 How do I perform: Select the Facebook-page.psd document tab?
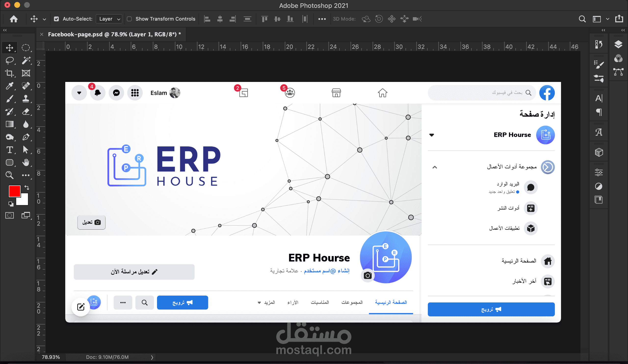(114, 34)
